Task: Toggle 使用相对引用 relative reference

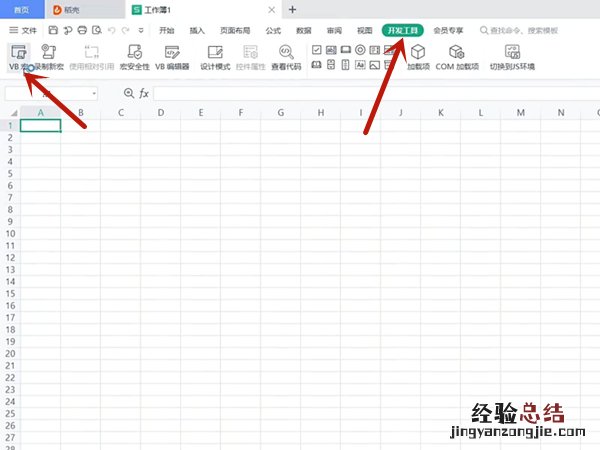Action: click(91, 57)
